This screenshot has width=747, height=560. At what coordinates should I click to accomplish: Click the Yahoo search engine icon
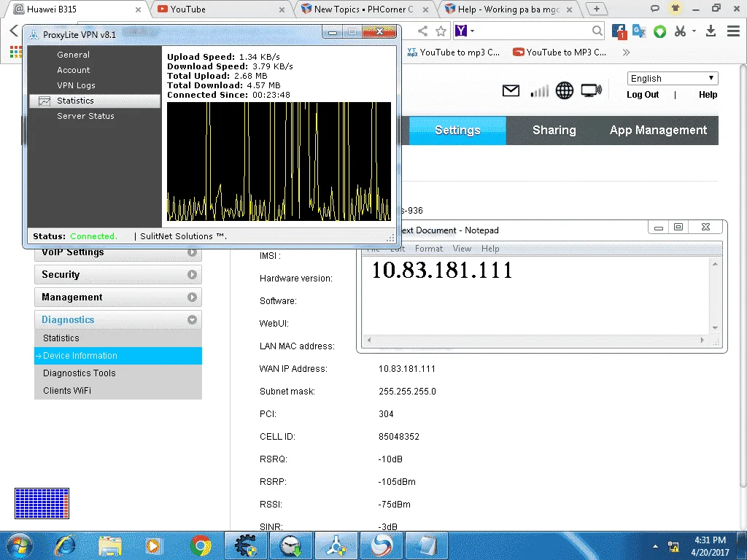(x=461, y=31)
